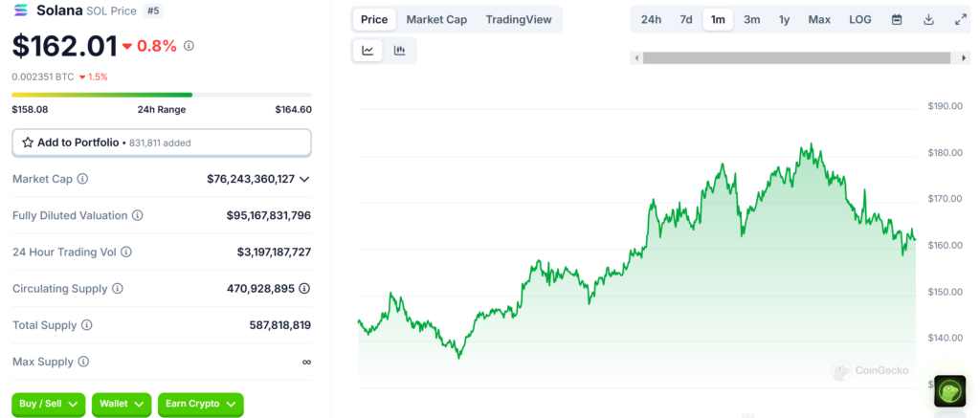Click info icon beside Fully Diluted Valuation
This screenshot has width=980, height=418.
(137, 216)
